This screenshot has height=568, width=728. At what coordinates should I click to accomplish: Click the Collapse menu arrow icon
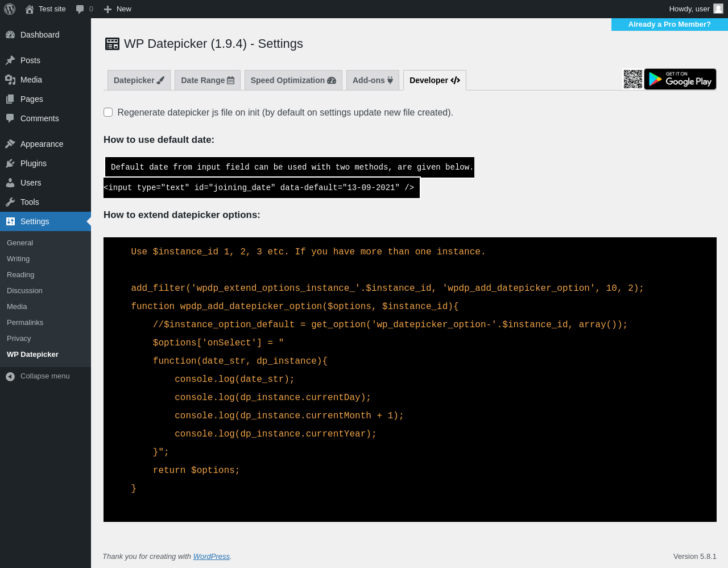click(x=10, y=376)
